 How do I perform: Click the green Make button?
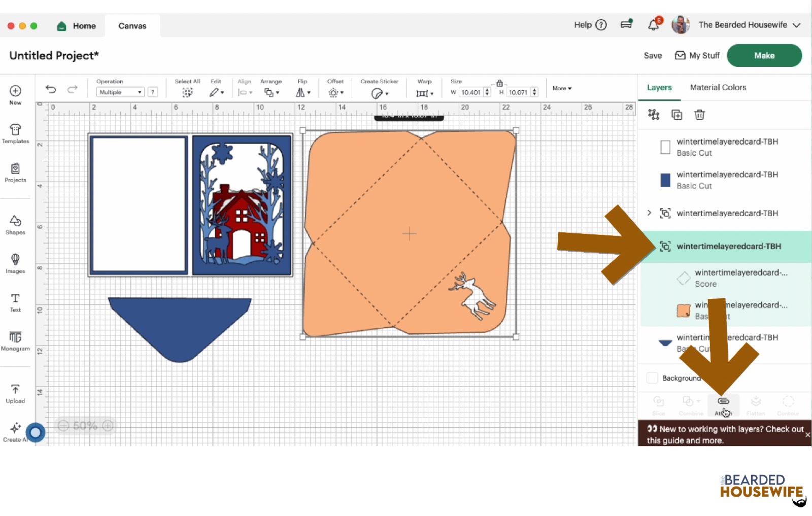click(x=764, y=56)
